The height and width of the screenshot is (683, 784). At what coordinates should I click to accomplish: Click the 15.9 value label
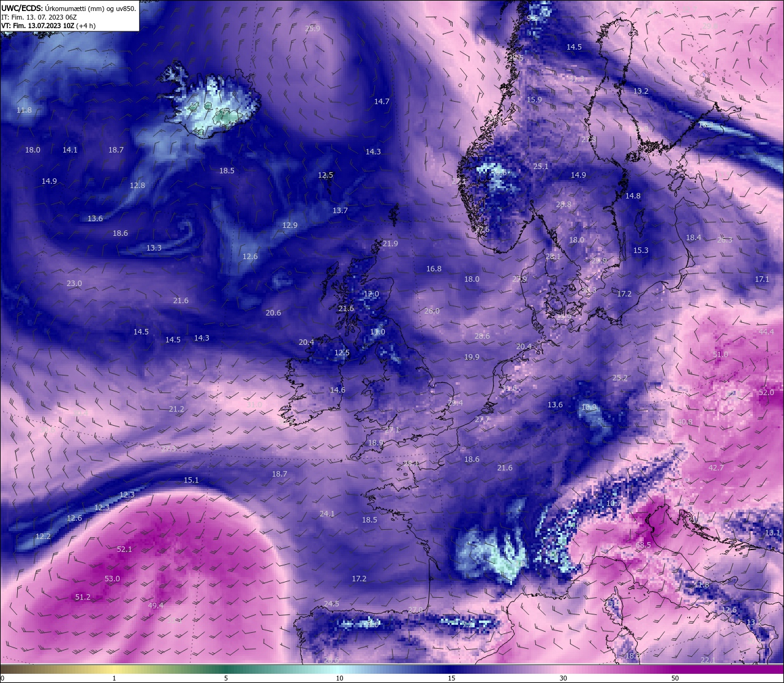click(x=534, y=99)
